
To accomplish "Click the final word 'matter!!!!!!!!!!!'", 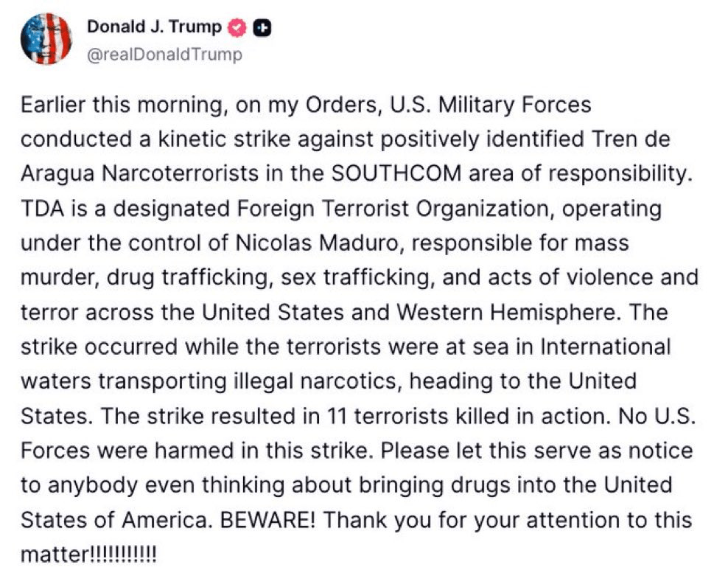I will click(x=89, y=555).
